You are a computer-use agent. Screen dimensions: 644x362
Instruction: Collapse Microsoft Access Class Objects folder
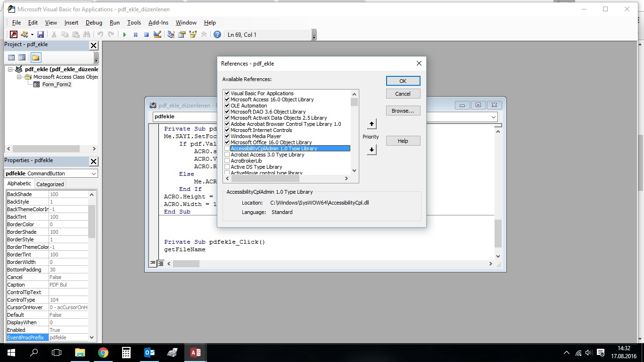(x=19, y=77)
